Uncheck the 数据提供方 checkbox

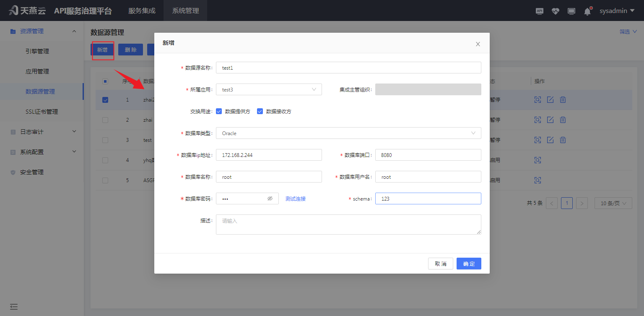pyautogui.click(x=219, y=111)
